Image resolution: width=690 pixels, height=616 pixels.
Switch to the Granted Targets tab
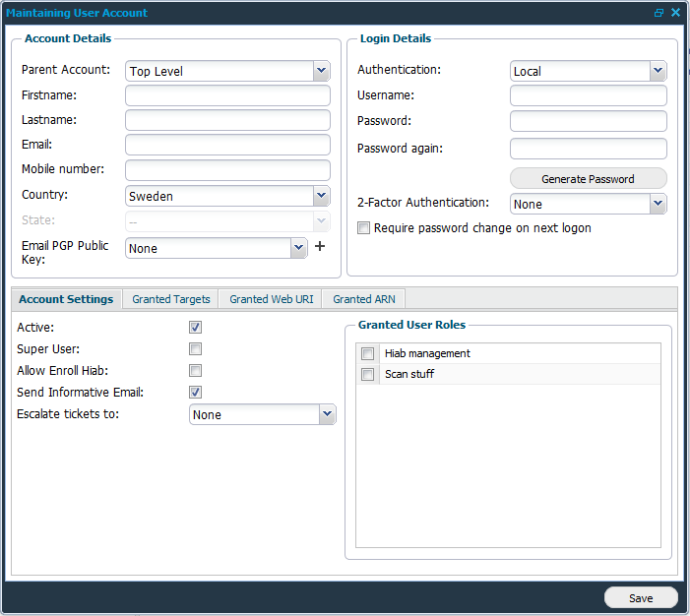[x=171, y=299]
